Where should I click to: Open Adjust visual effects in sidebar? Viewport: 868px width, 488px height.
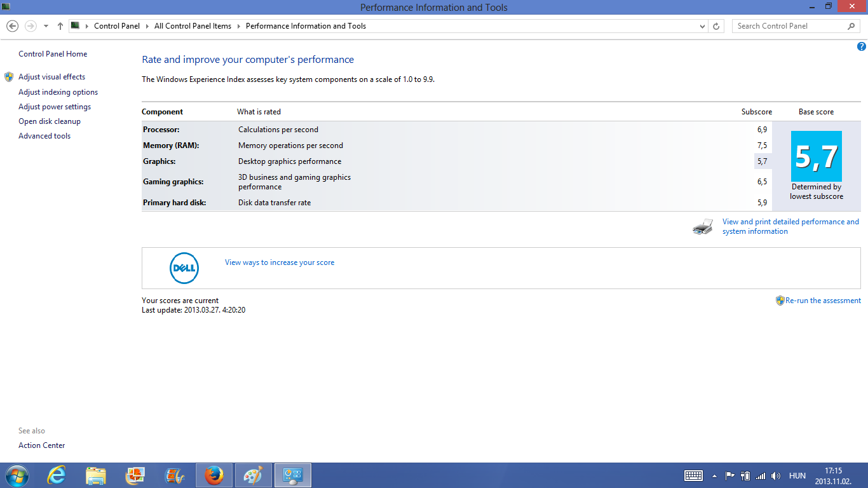[x=51, y=77]
